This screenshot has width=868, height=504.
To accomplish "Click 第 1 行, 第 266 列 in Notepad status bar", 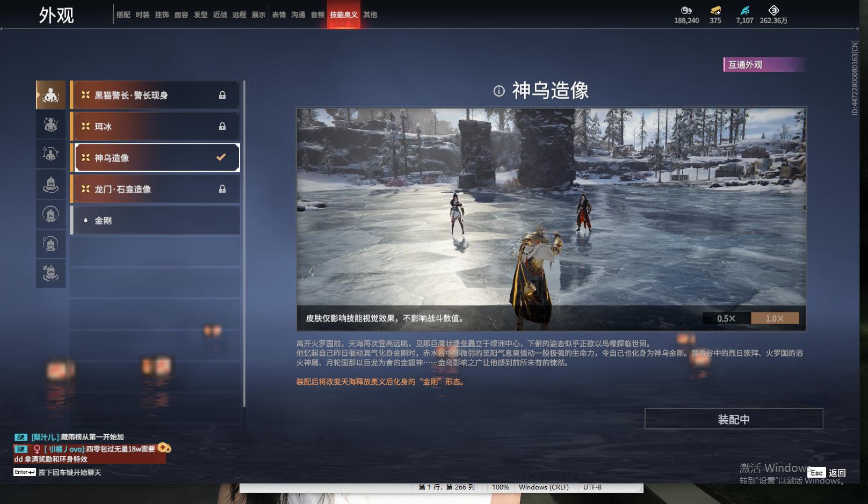I will (447, 487).
